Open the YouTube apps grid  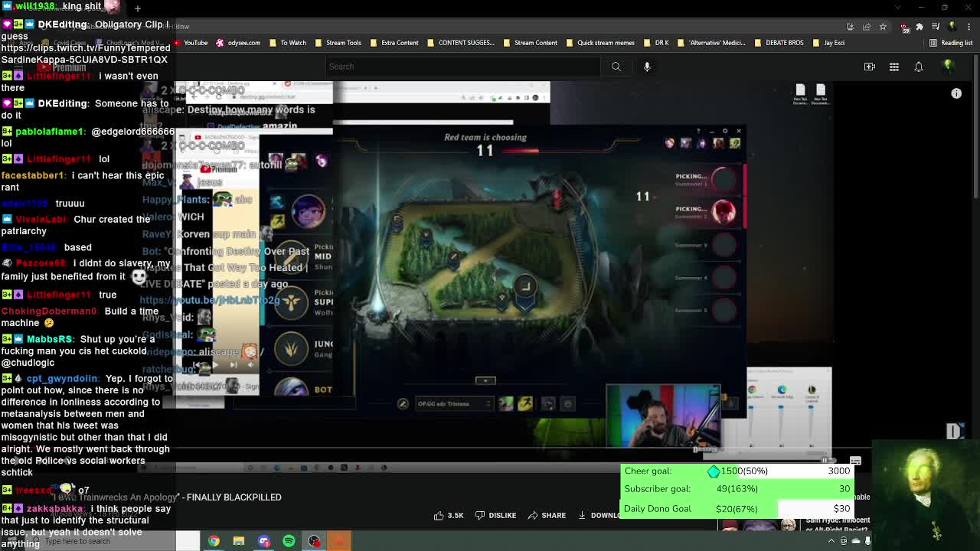coord(893,67)
